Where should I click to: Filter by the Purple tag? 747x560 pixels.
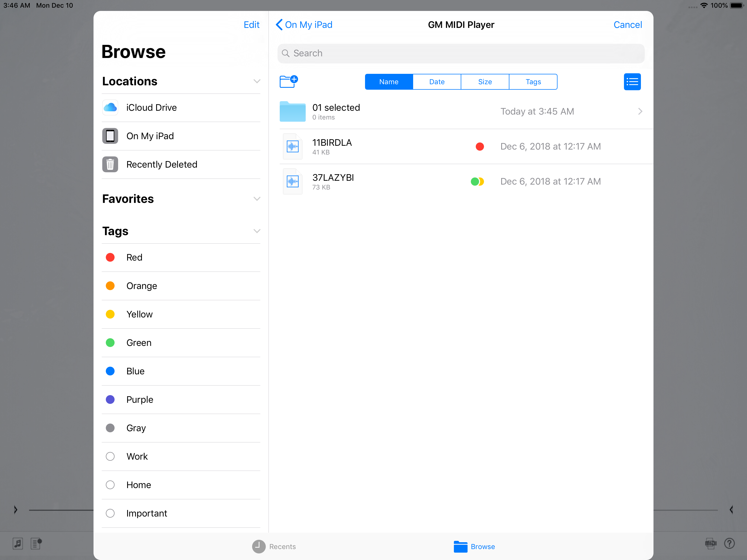click(139, 399)
